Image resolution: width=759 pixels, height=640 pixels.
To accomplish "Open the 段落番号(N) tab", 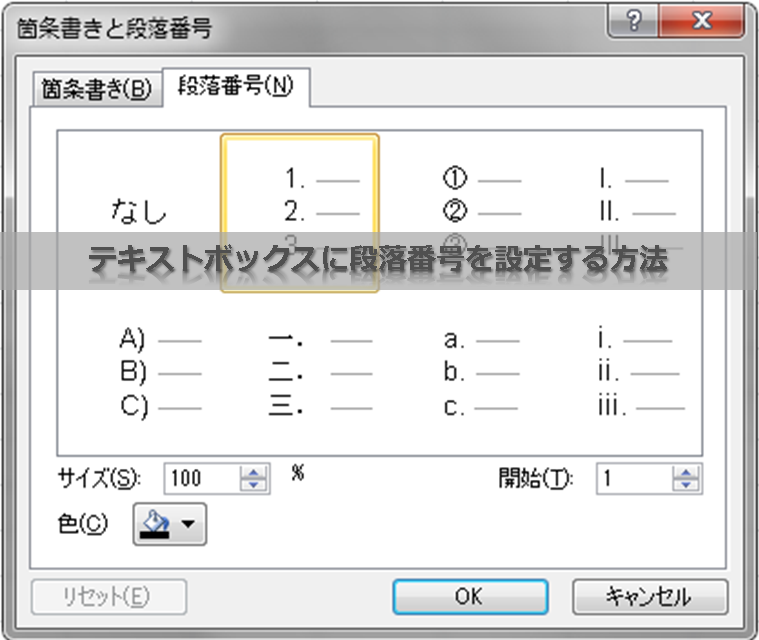I will (236, 87).
